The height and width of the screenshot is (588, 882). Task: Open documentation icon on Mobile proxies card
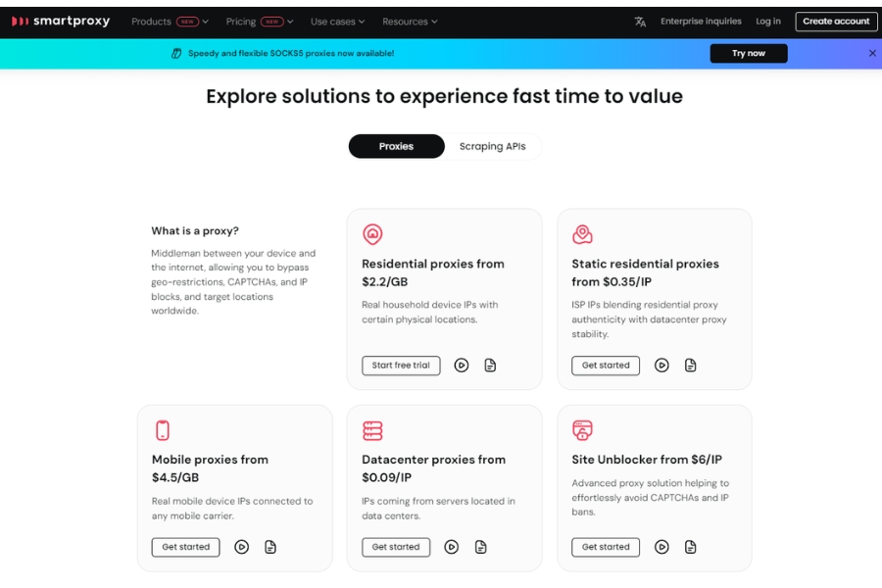270,547
